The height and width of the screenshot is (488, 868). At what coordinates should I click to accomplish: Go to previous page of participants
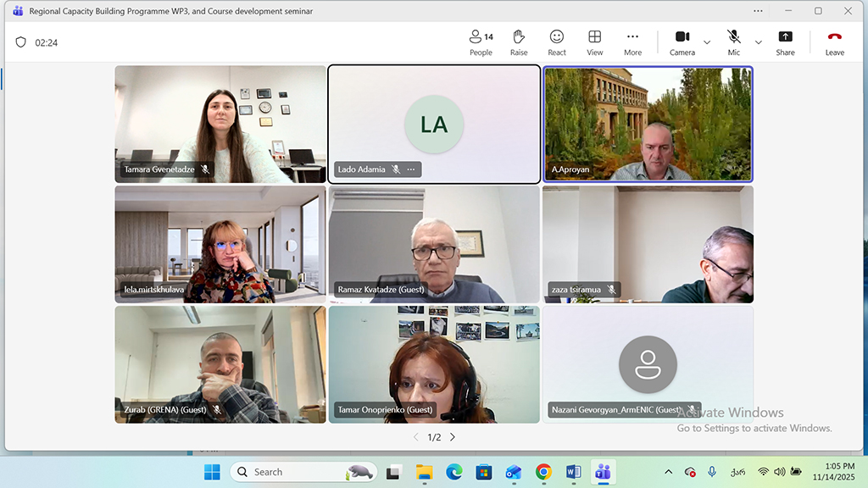[415, 437]
